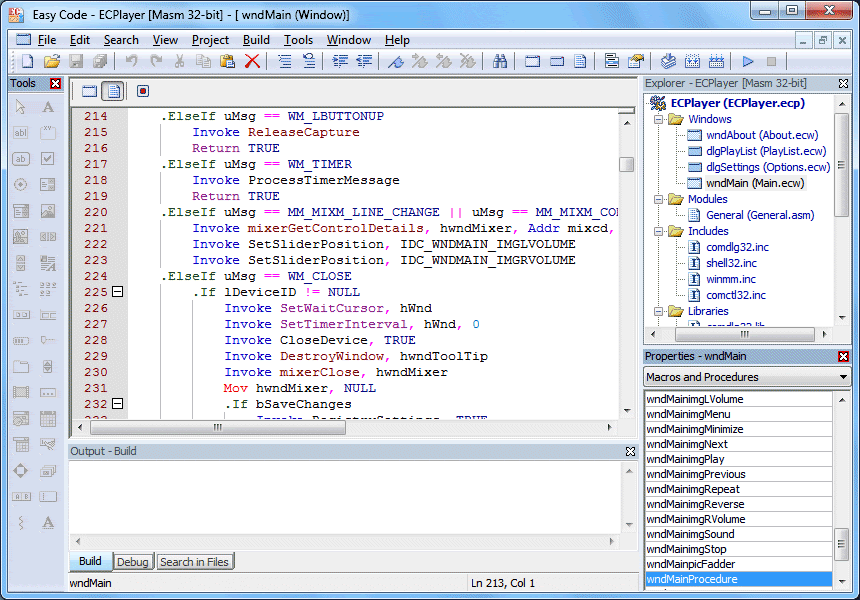Select the Calendar control tool
Image resolution: width=860 pixels, height=600 pixels.
48,418
